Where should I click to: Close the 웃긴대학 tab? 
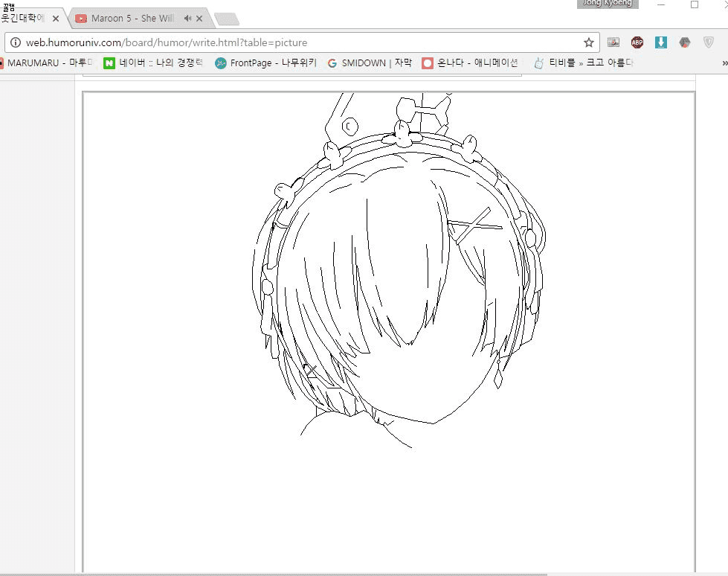point(56,19)
